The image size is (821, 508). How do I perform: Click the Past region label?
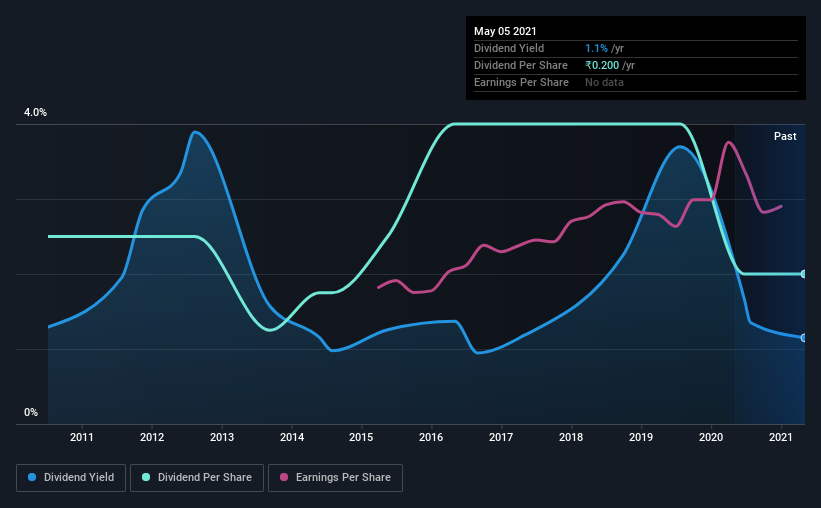[x=785, y=136]
